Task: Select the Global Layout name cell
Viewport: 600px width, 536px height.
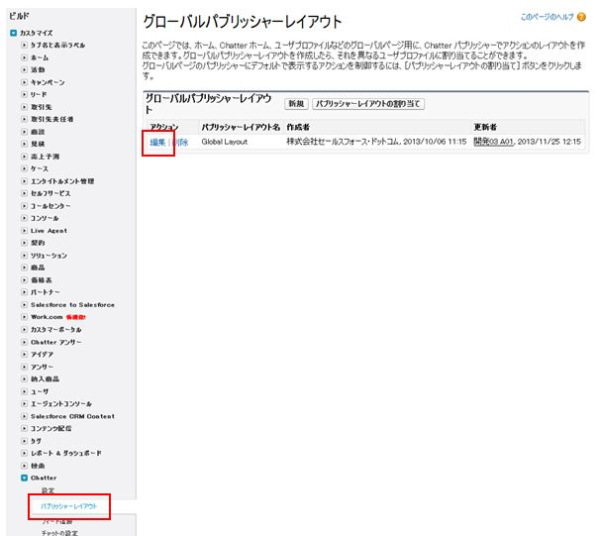Action: pyautogui.click(x=225, y=142)
